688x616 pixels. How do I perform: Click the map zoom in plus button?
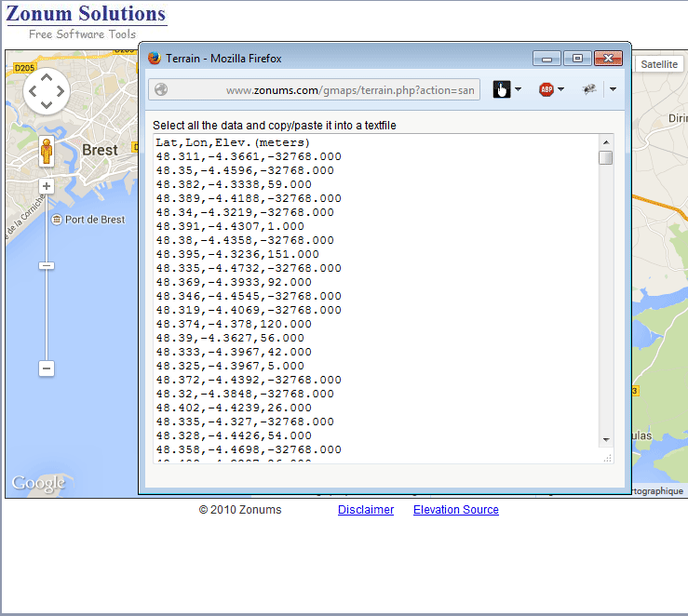point(47,186)
